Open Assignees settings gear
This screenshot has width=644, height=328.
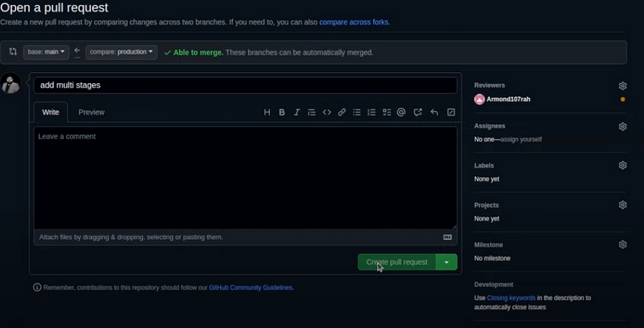pos(623,126)
